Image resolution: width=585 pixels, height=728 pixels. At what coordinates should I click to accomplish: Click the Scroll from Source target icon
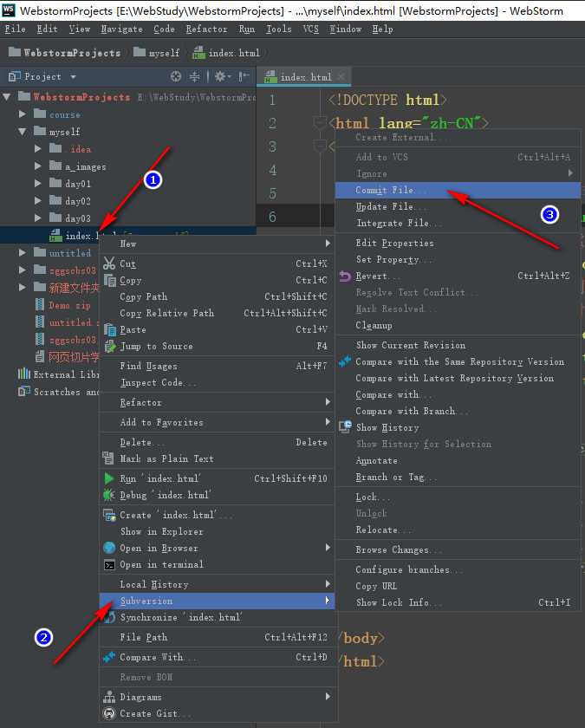click(x=176, y=76)
